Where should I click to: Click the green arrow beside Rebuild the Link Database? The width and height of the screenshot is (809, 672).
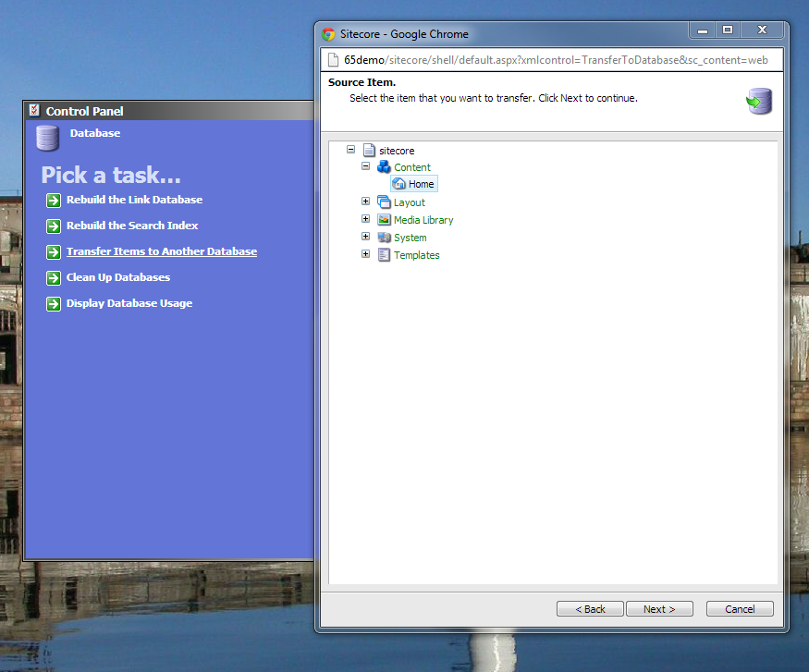click(x=54, y=201)
